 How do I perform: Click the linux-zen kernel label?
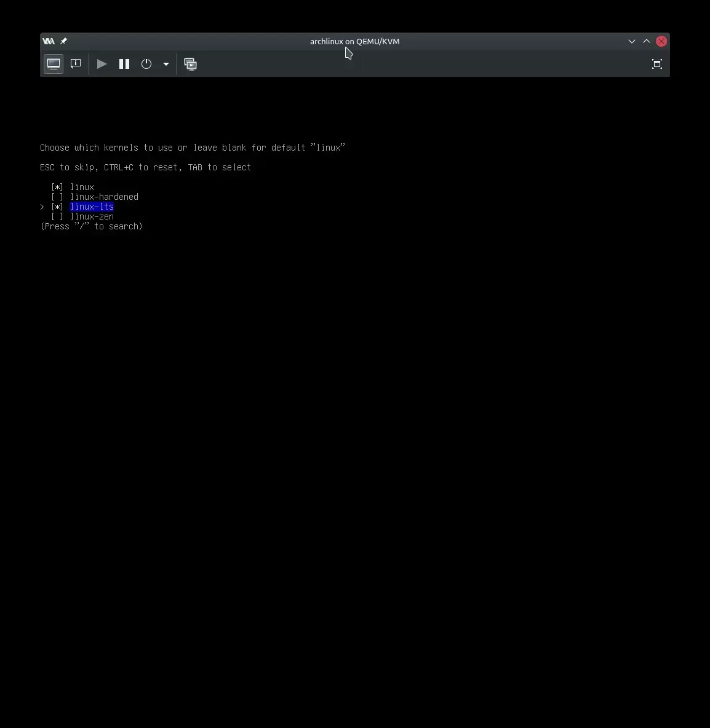point(92,216)
